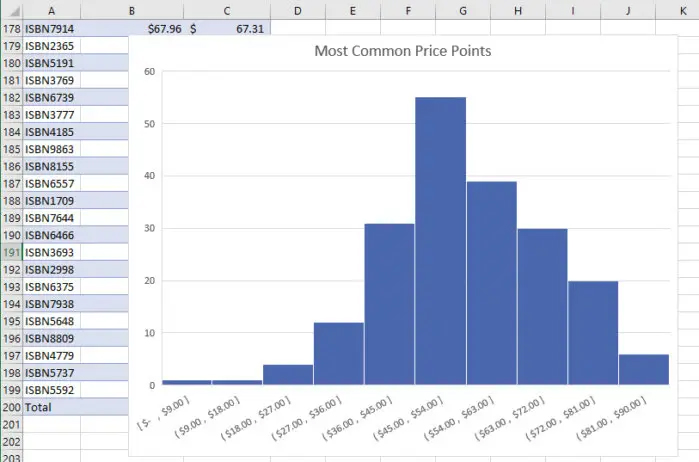Image resolution: width=699 pixels, height=462 pixels.
Task: Select the cell containing ISBN5592
Action: [51, 390]
